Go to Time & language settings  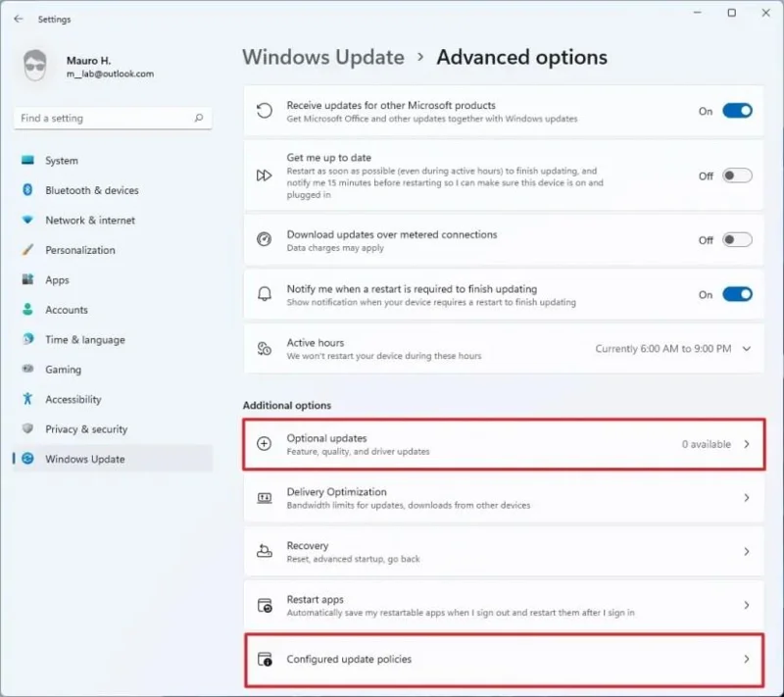point(113,339)
